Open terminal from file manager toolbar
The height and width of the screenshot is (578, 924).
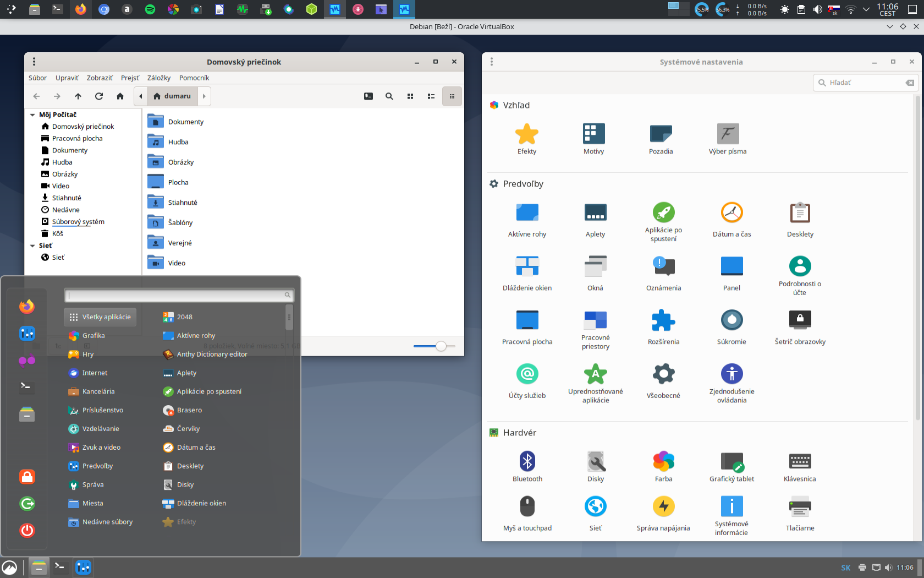[369, 96]
